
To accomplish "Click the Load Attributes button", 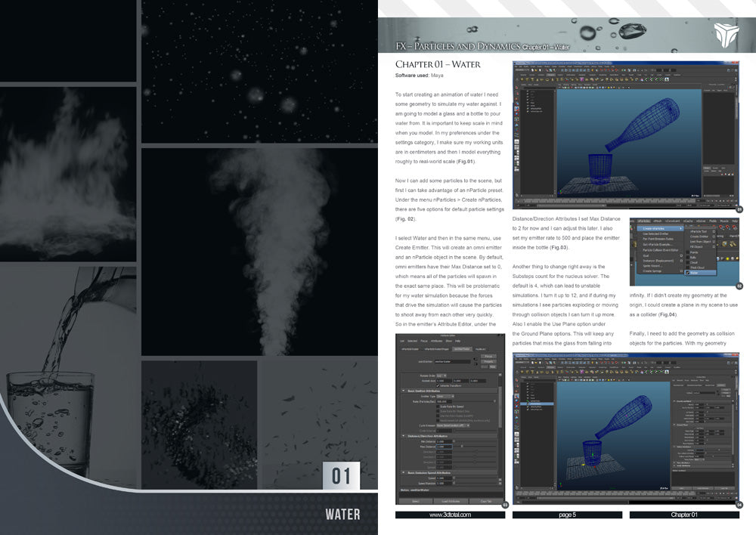I will tap(449, 501).
